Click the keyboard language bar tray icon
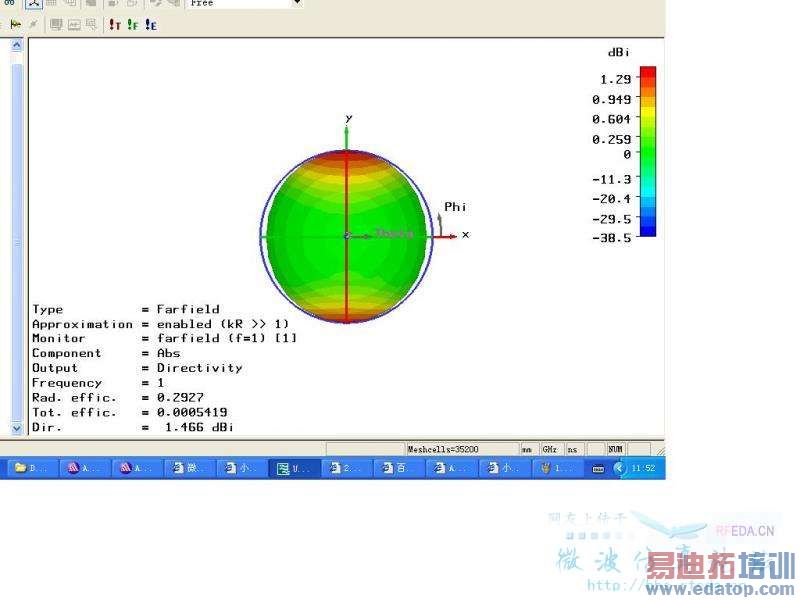800x600 pixels. 598,468
